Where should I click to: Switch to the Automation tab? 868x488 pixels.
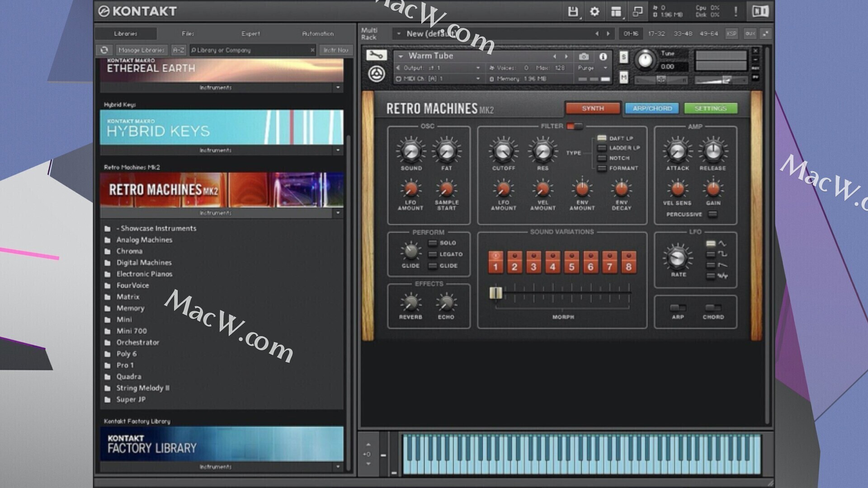pos(318,34)
